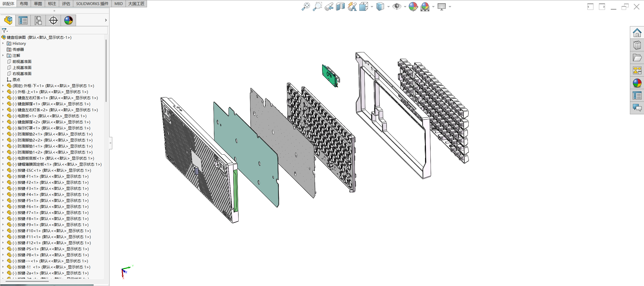Switch to the 评估 tab
This screenshot has width=644, height=286.
(x=66, y=4)
